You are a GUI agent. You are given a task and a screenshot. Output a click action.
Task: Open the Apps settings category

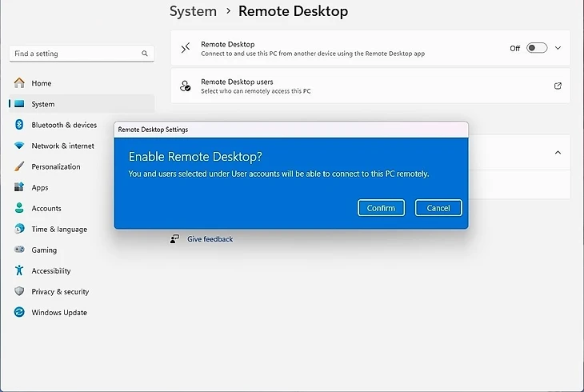(x=82, y=187)
